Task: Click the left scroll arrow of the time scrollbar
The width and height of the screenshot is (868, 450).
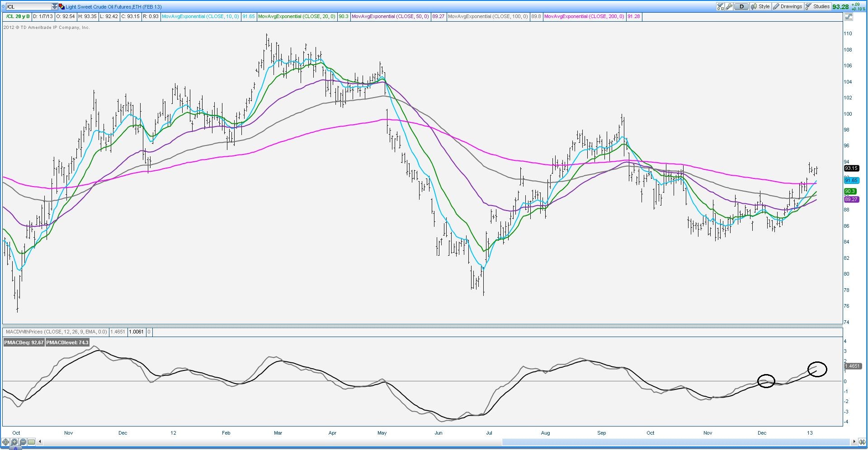Action: click(40, 442)
